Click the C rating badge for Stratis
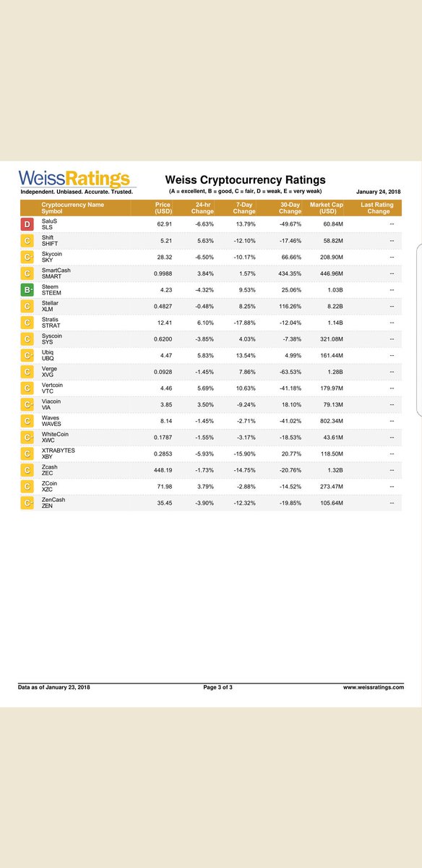This screenshot has width=422, height=868. [27, 323]
